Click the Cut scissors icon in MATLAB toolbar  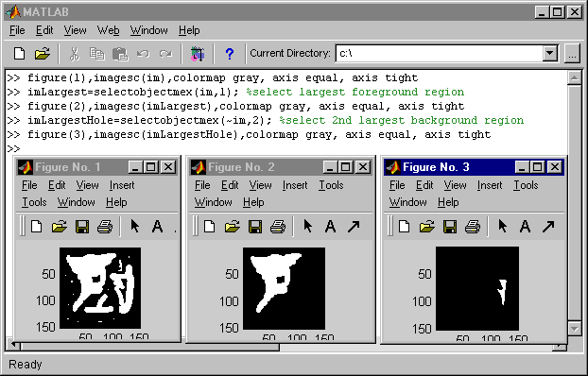[75, 54]
